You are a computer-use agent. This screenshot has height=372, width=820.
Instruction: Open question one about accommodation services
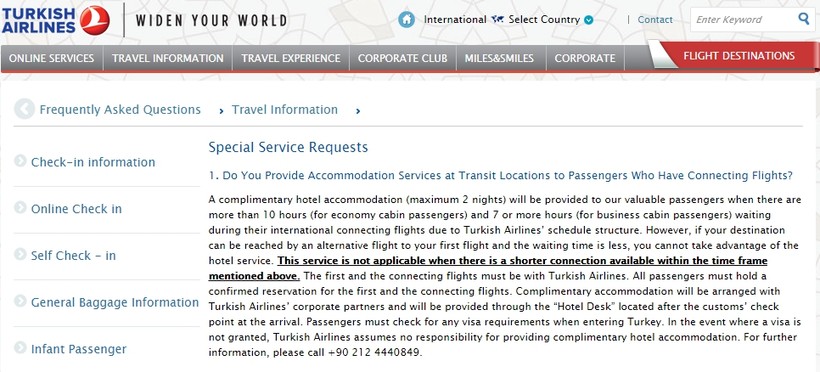tap(500, 176)
